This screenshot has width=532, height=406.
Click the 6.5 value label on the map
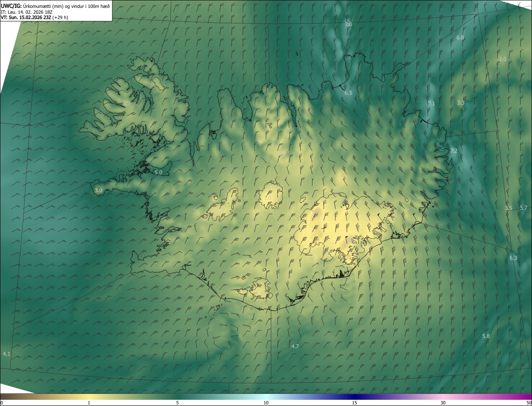(x=348, y=93)
